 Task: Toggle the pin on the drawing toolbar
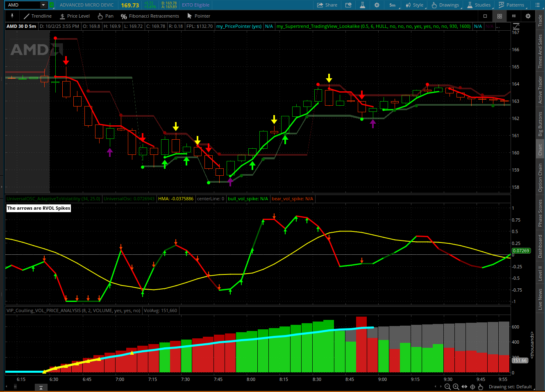[x=12, y=16]
